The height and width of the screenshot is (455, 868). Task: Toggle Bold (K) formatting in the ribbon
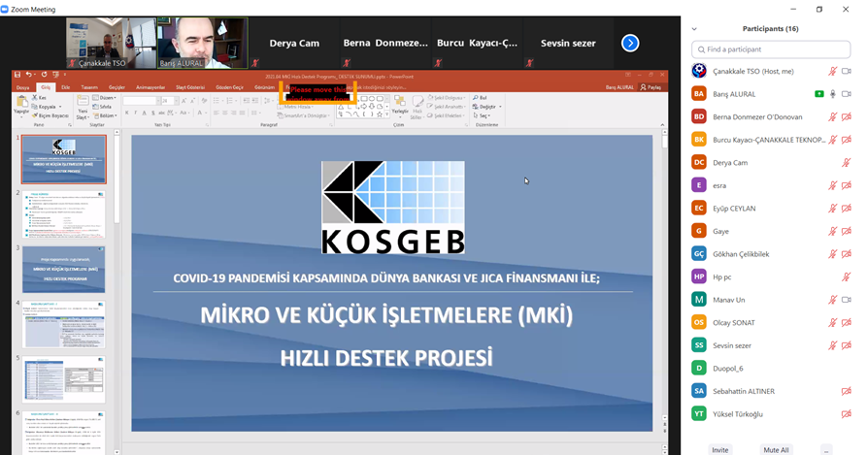[127, 113]
